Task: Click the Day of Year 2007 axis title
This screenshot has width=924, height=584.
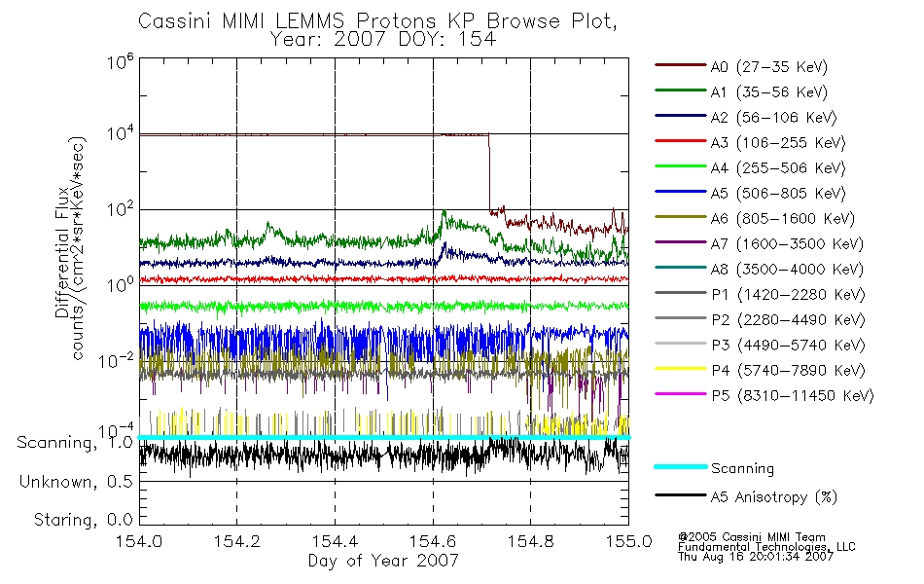Action: pos(383,561)
